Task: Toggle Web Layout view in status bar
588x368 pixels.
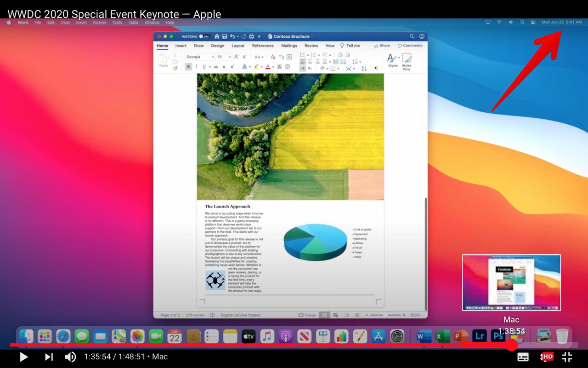Action: click(335, 315)
